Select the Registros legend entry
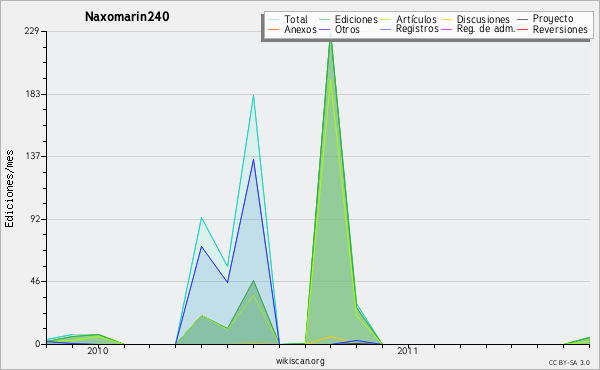 tap(417, 29)
